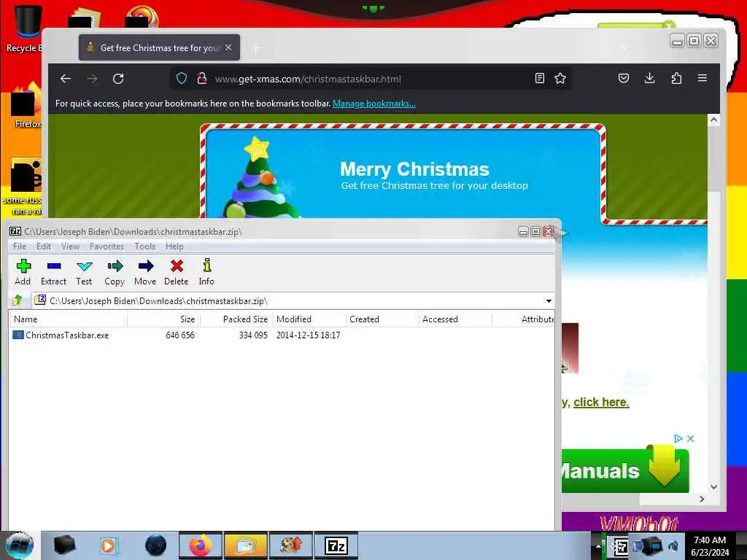Click the Firefox URL address field
This screenshot has height=560, width=747.
371,79
